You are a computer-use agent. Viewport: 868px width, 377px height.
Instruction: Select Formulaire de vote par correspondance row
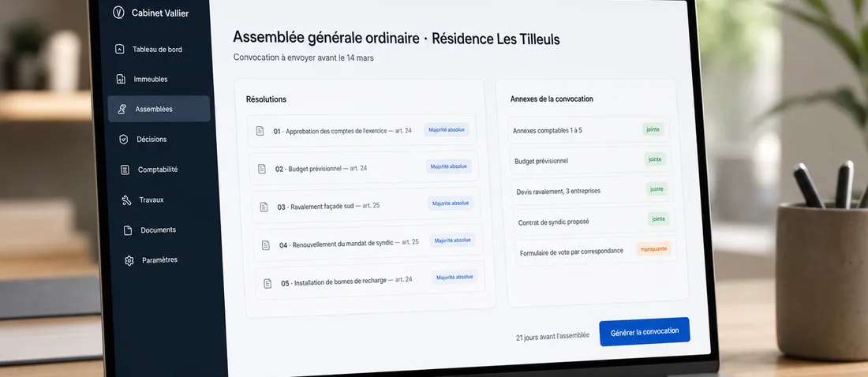click(597, 252)
